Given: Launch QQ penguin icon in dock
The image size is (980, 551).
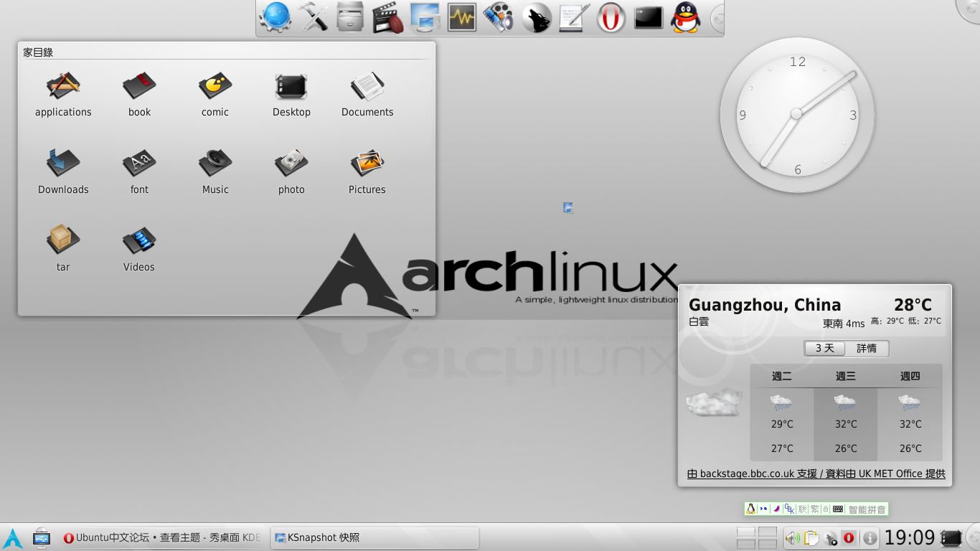Looking at the screenshot, I should click(x=685, y=17).
